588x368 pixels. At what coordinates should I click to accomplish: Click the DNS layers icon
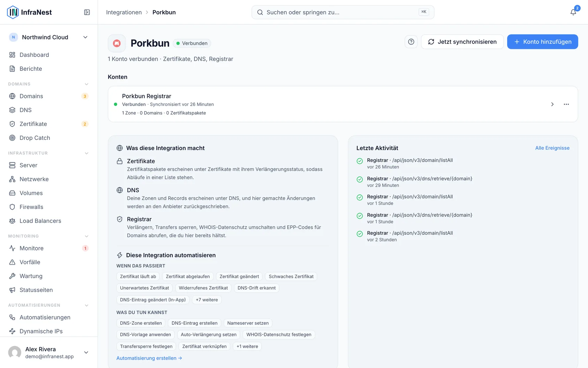[x=12, y=110]
